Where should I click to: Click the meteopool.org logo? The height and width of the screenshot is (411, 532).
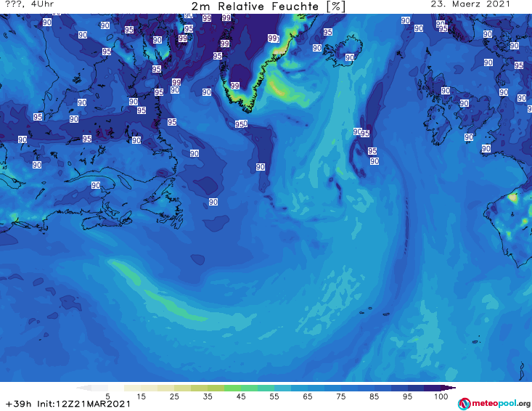point(494,404)
